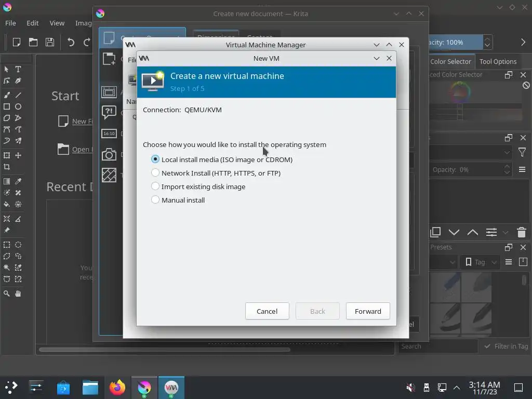This screenshot has height=399, width=532.
Task: Open Dolphin file manager from taskbar
Action: coord(90,387)
